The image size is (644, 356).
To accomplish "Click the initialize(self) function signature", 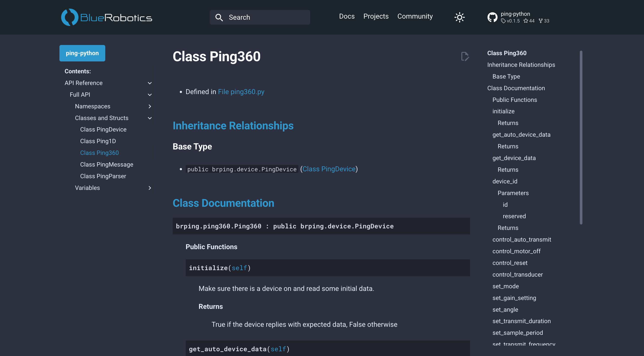I will pos(327,268).
